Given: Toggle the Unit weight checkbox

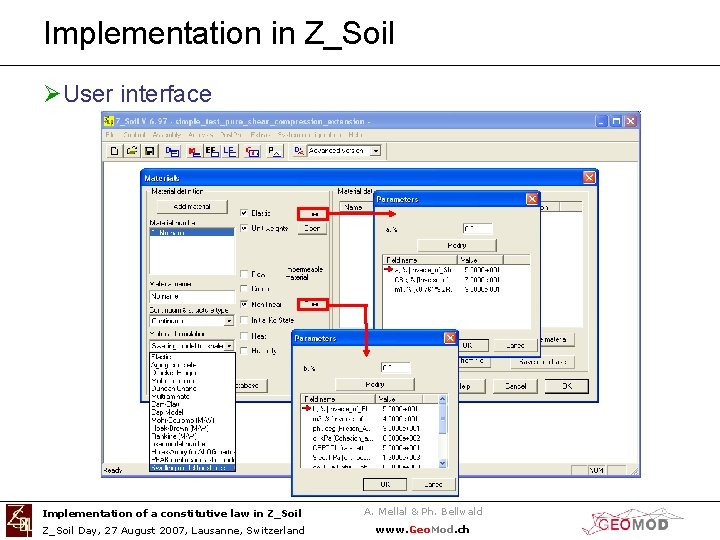Looking at the screenshot, I should pos(244,228).
